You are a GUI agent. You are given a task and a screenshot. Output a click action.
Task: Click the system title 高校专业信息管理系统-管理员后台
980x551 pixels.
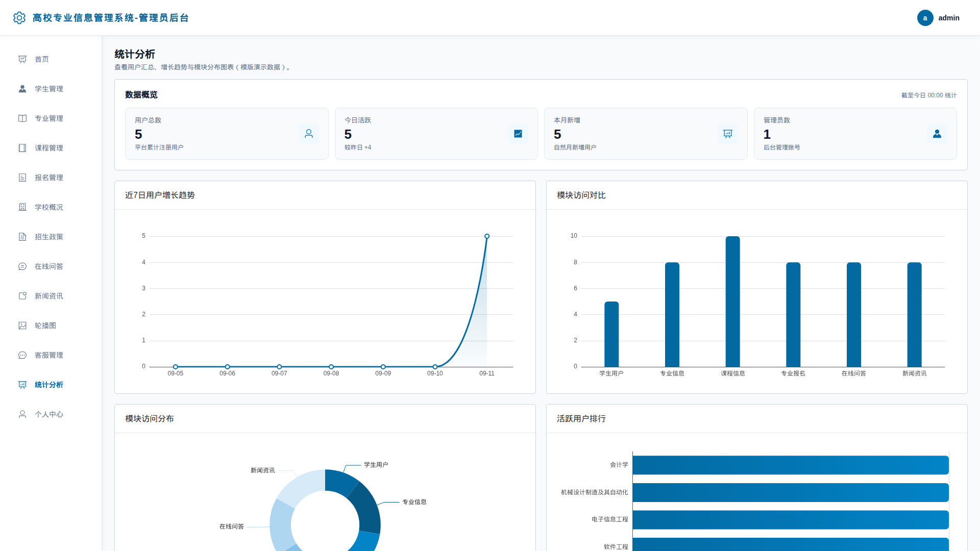tap(111, 18)
